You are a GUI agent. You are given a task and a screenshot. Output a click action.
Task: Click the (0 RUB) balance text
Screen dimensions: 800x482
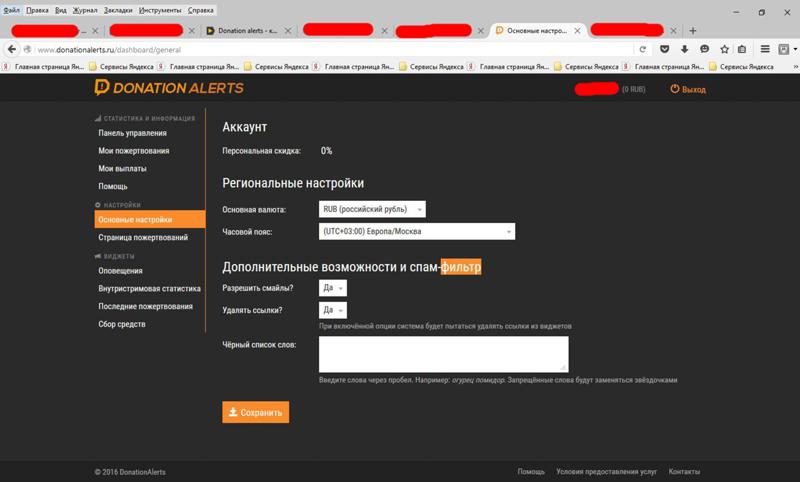[x=634, y=89]
